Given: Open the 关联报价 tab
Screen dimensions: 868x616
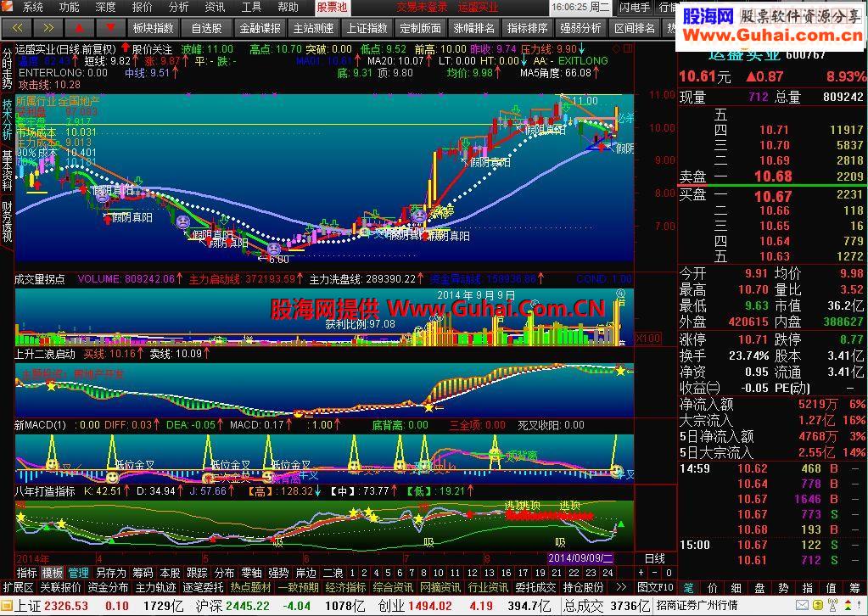Looking at the screenshot, I should (60, 586).
